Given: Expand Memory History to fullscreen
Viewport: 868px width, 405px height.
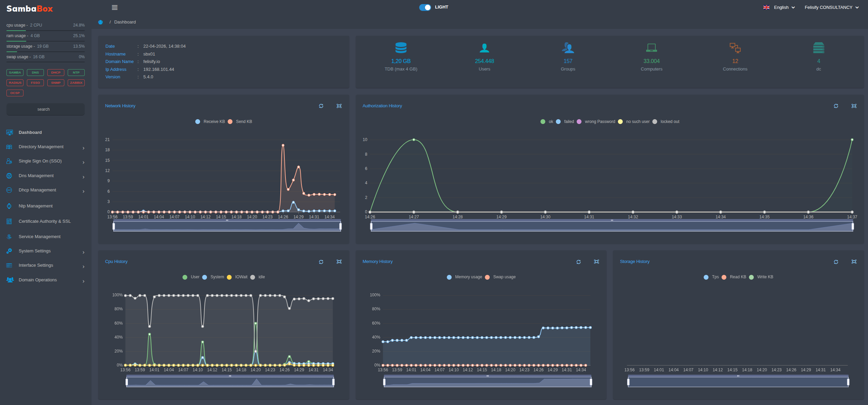Looking at the screenshot, I should click(596, 262).
